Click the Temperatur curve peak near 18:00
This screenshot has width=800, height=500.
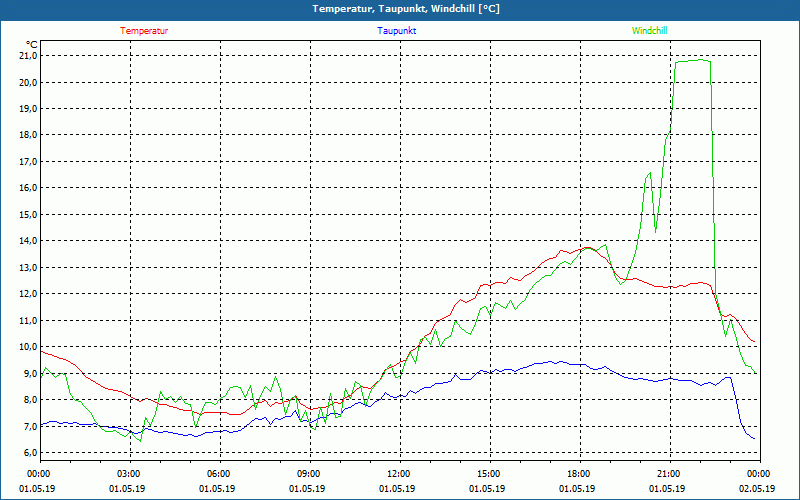pyautogui.click(x=587, y=248)
